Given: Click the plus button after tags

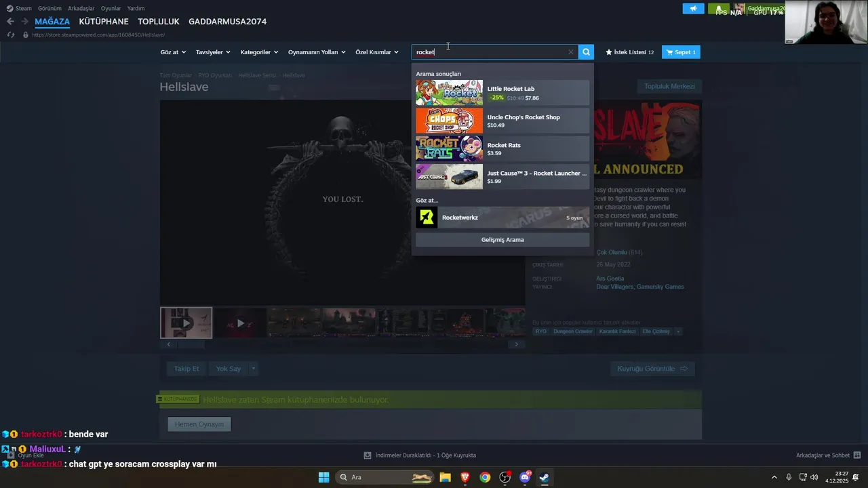Looking at the screenshot, I should tap(678, 331).
